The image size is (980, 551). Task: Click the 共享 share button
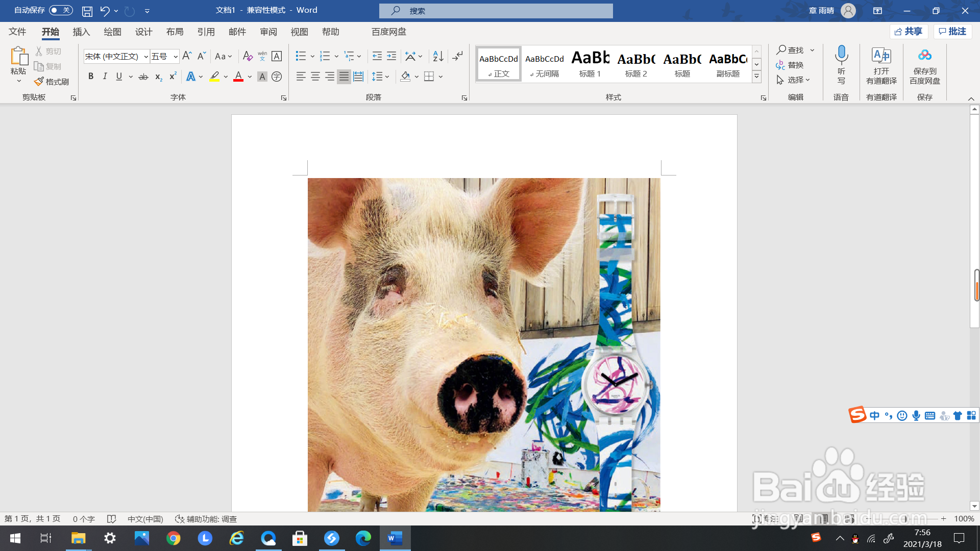909,32
